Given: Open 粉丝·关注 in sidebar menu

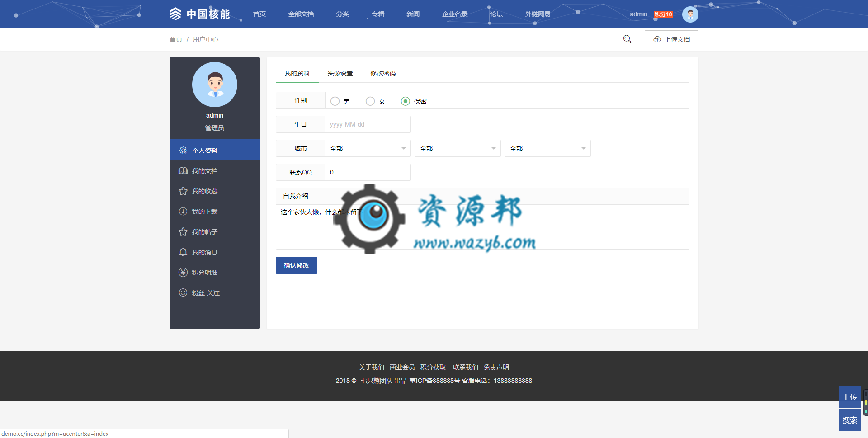Looking at the screenshot, I should (215, 293).
